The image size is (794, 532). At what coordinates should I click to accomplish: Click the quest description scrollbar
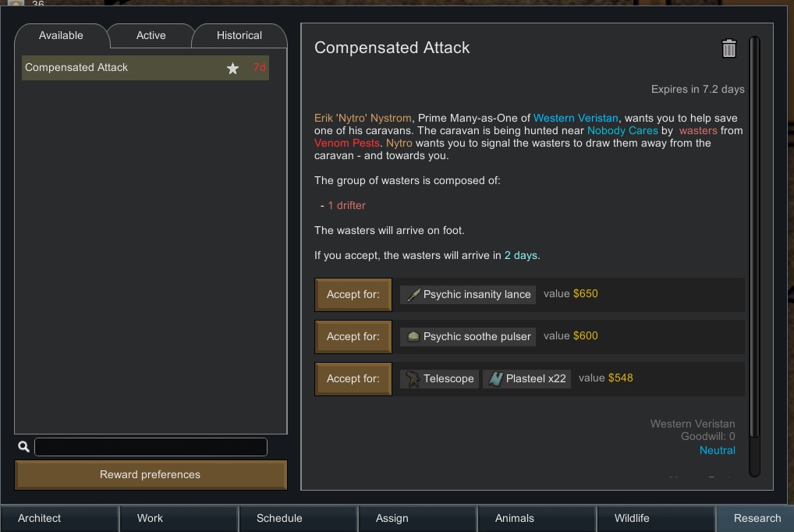pos(753,256)
